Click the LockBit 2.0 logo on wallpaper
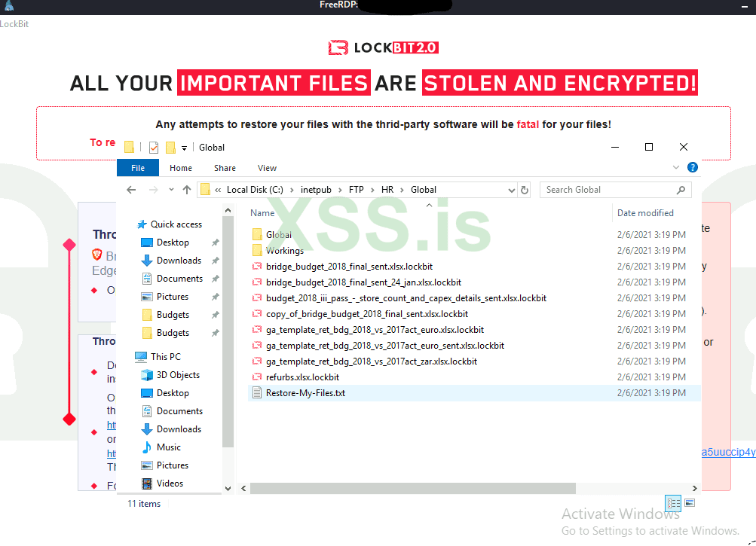This screenshot has width=756, height=546. pos(384,47)
